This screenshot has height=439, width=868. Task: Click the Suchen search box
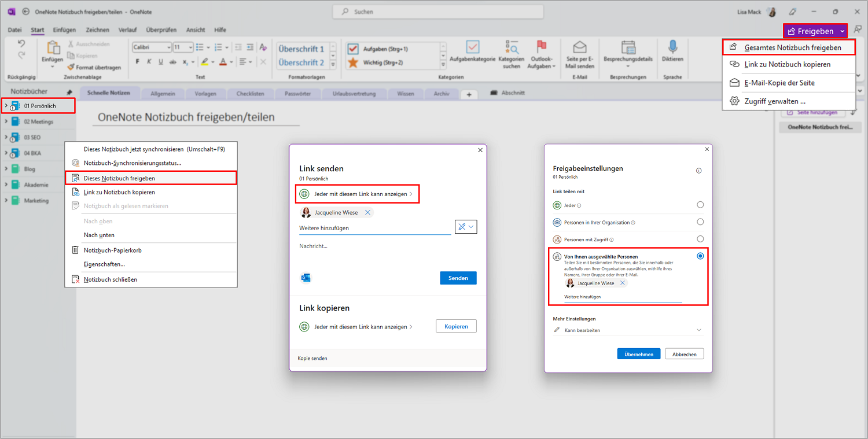[438, 12]
